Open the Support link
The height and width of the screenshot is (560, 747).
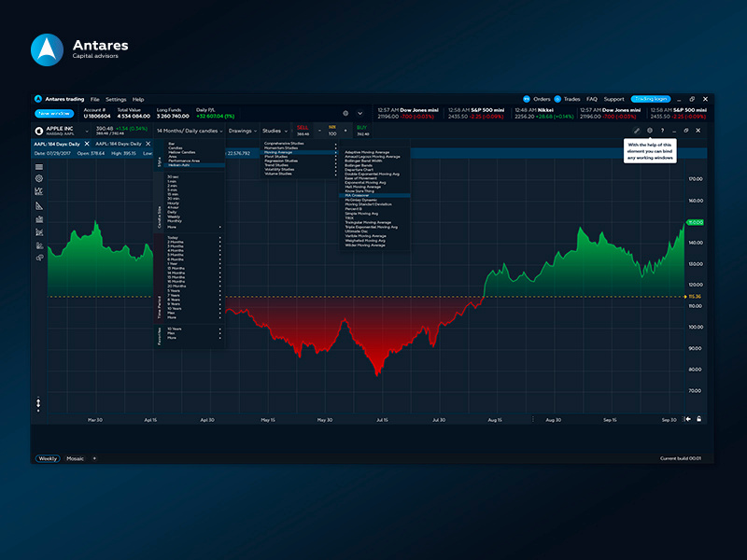(x=613, y=99)
